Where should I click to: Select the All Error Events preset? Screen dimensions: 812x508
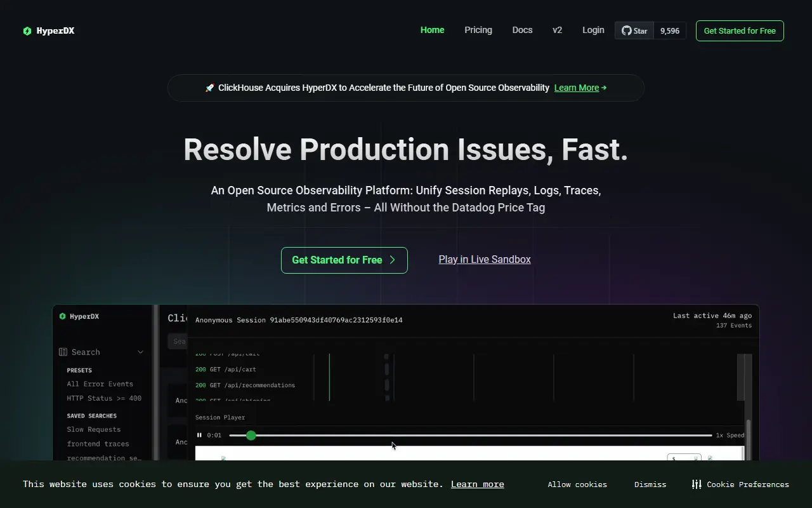click(100, 384)
